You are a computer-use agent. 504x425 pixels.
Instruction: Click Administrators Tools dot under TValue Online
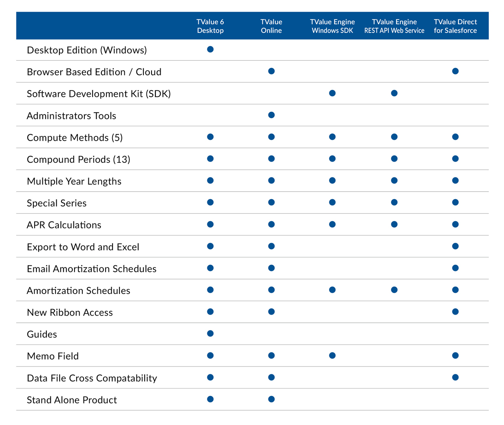point(271,115)
